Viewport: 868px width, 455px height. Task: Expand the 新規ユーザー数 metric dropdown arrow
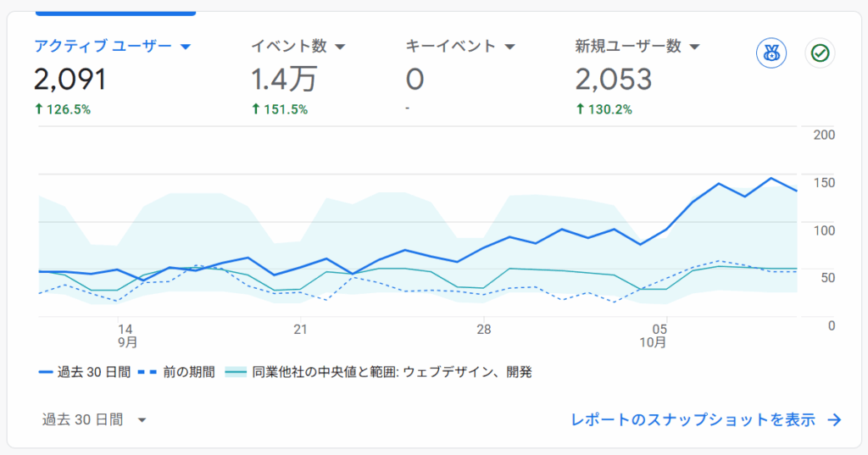694,47
